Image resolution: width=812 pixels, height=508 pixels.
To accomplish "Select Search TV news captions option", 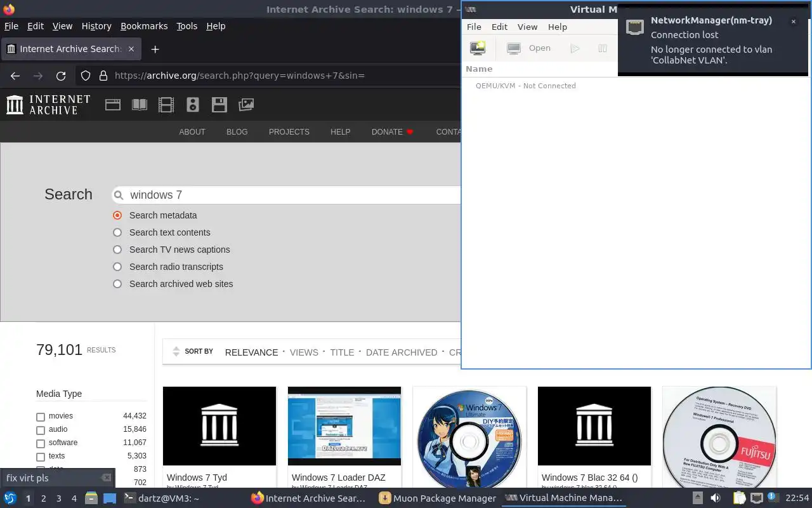I will coord(117,250).
